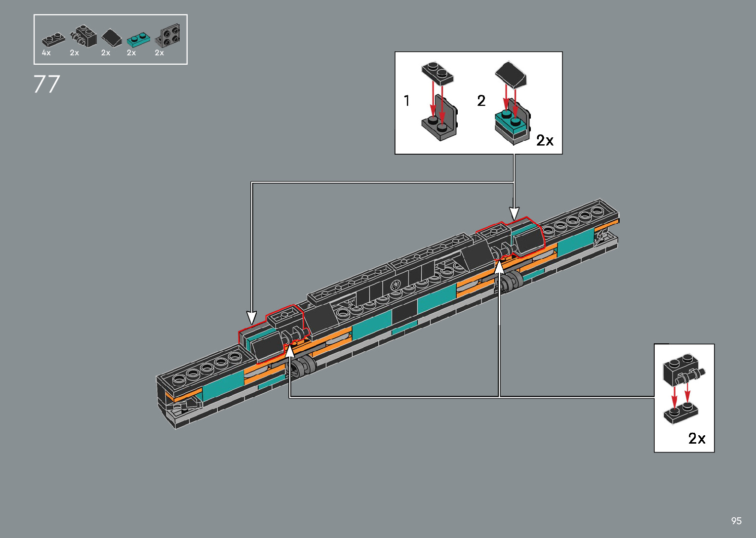Click the black 1x2 plate in parts list
The width and height of the screenshot is (756, 538).
coord(53,40)
